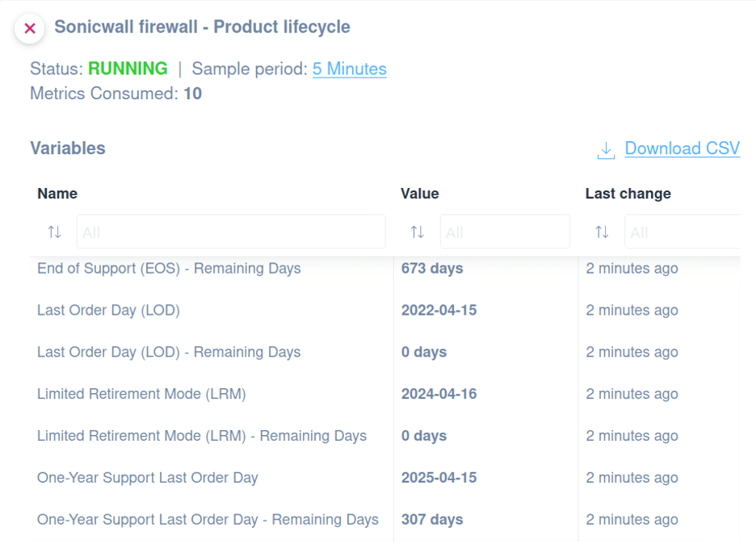Click the Metrics Consumed 10 value
Screen dimensions: 756x544
coord(192,94)
